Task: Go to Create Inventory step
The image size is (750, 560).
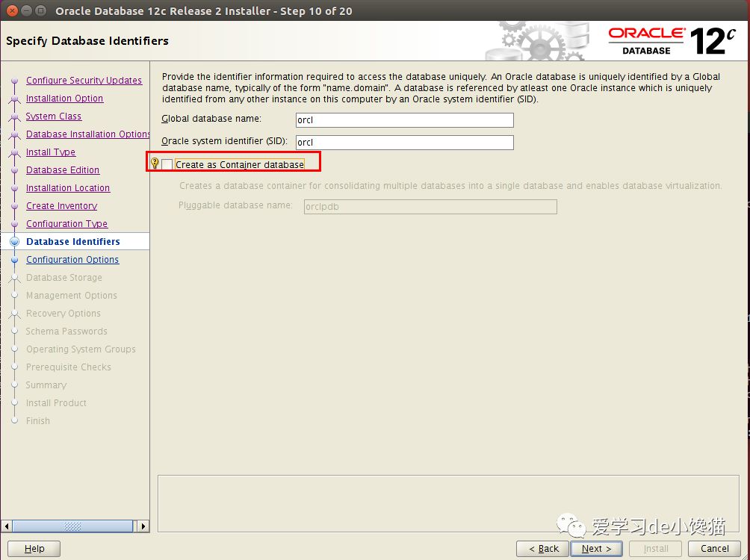Action: pyautogui.click(x=62, y=205)
